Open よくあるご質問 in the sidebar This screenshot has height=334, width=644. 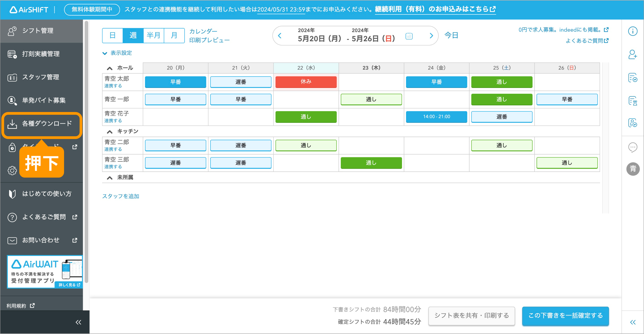(42, 217)
